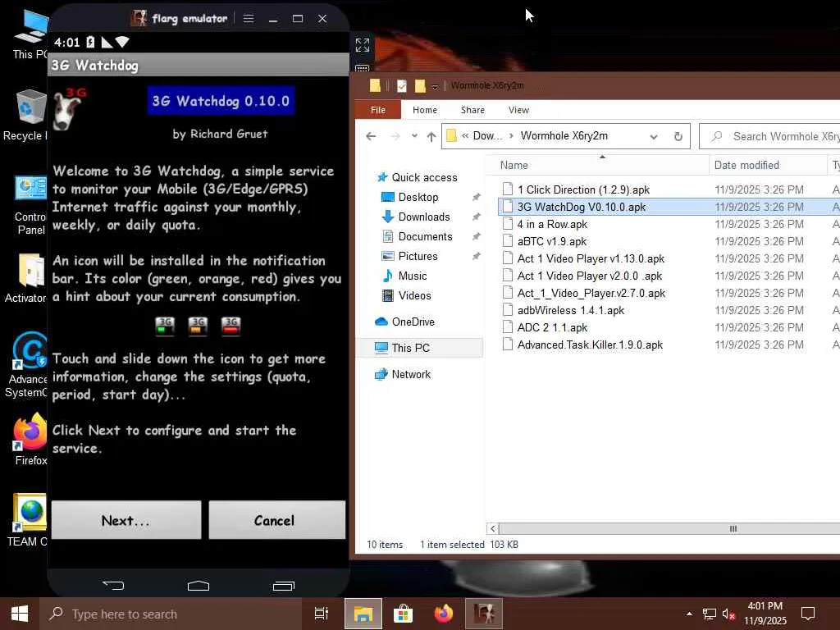Click the Search Wormhole search field

[771, 136]
